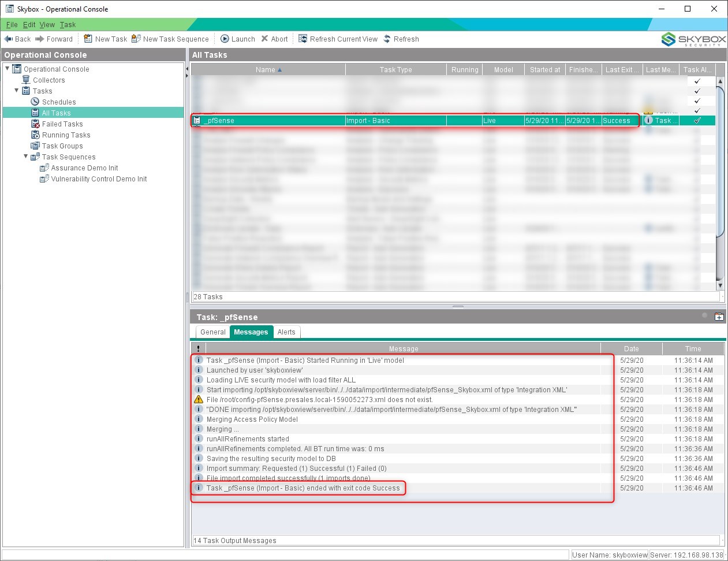
Task: Click info icon next to 'Merging ...' message
Action: pyautogui.click(x=199, y=429)
